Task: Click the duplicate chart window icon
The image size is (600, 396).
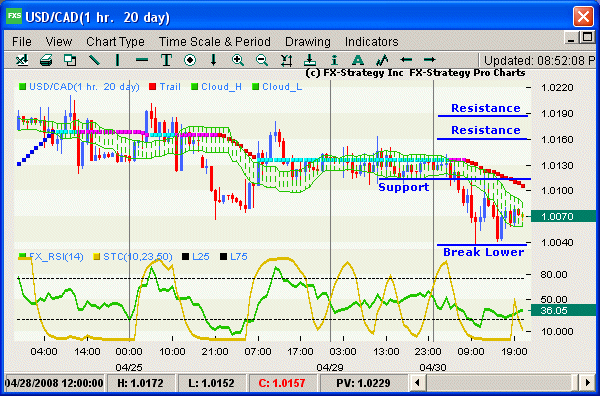Action: [70, 60]
